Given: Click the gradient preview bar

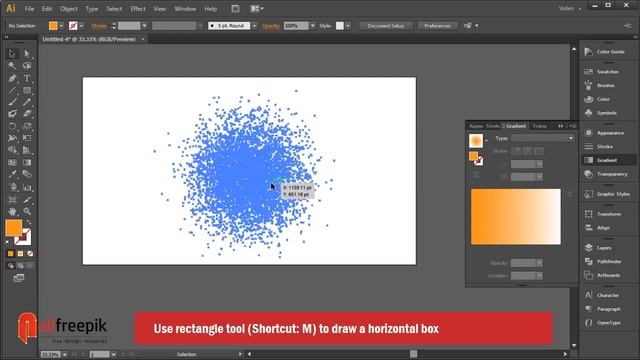Looking at the screenshot, I should pos(516,217).
